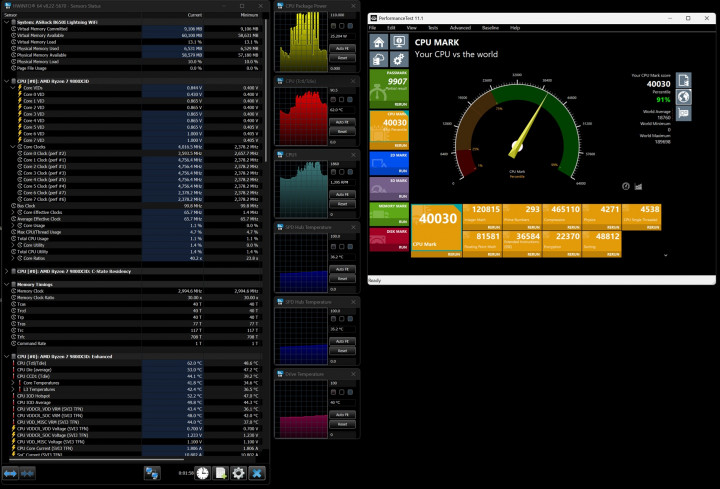This screenshot has height=489, width=720.
Task: Switch to the bar chart view icon below the dial
Action: coord(638,186)
